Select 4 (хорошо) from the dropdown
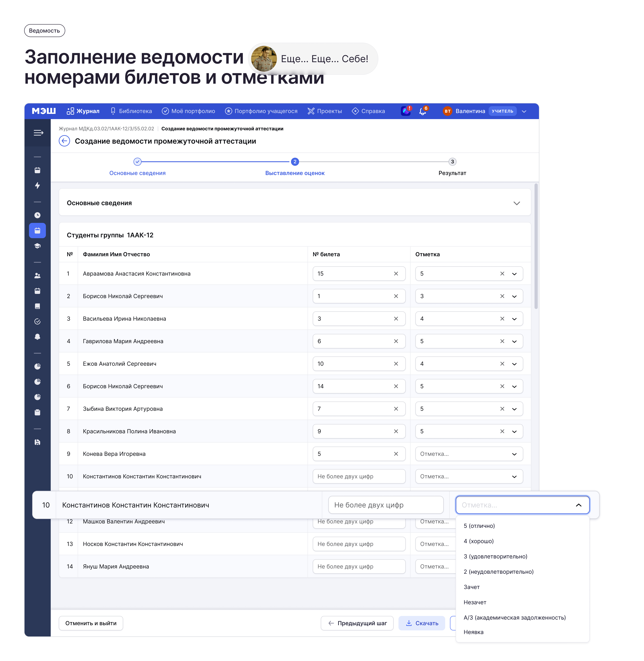Viewport: 644px width, 661px height. coord(479,541)
